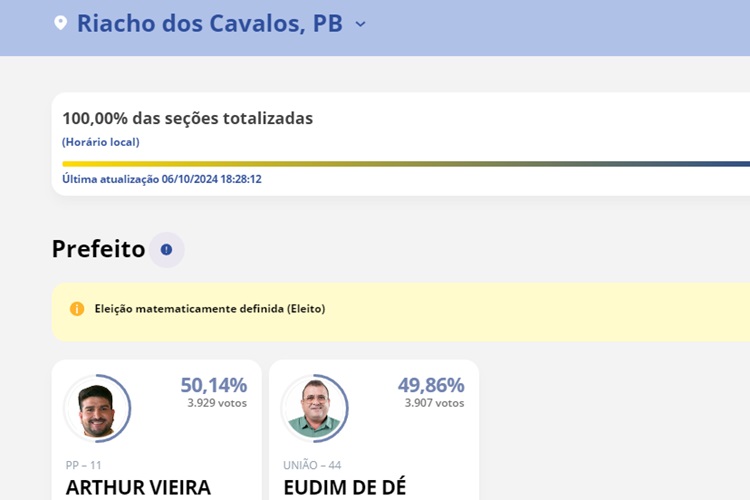The image size is (750, 500).
Task: Click the 49,86% vote percentage
Action: (x=431, y=385)
